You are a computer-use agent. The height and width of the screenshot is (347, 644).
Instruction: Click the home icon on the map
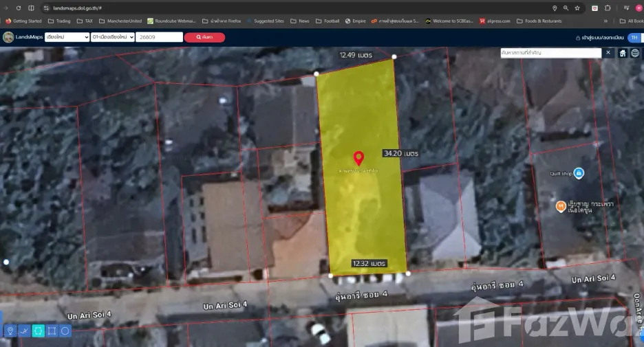coord(623,53)
